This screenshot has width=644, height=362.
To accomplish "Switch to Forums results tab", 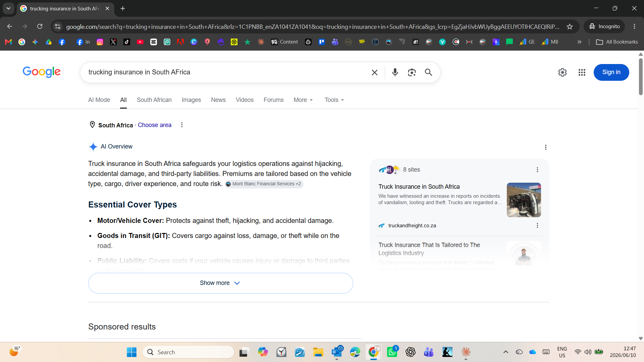I will (x=273, y=100).
